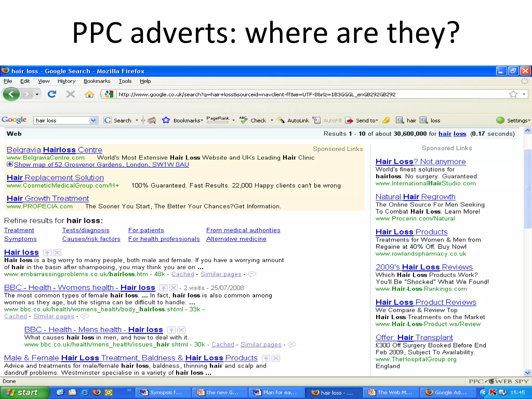The image size is (532, 399).
Task: Open the Help menu
Action: tap(145, 81)
